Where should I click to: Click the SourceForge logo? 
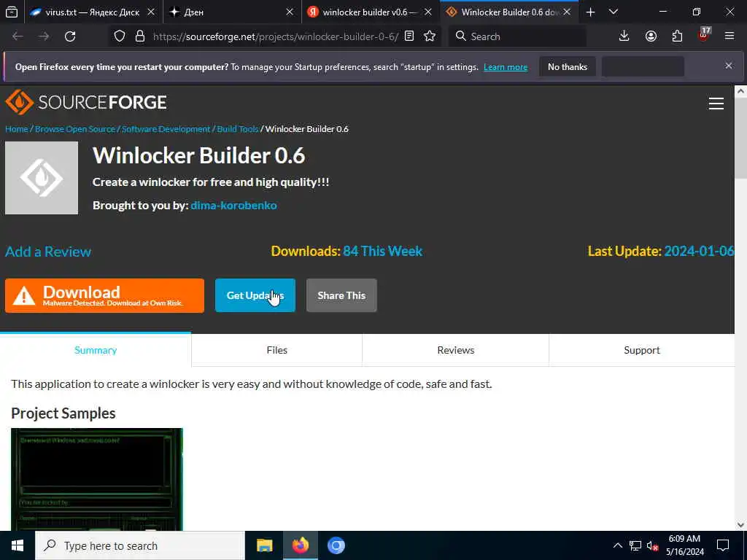point(86,102)
